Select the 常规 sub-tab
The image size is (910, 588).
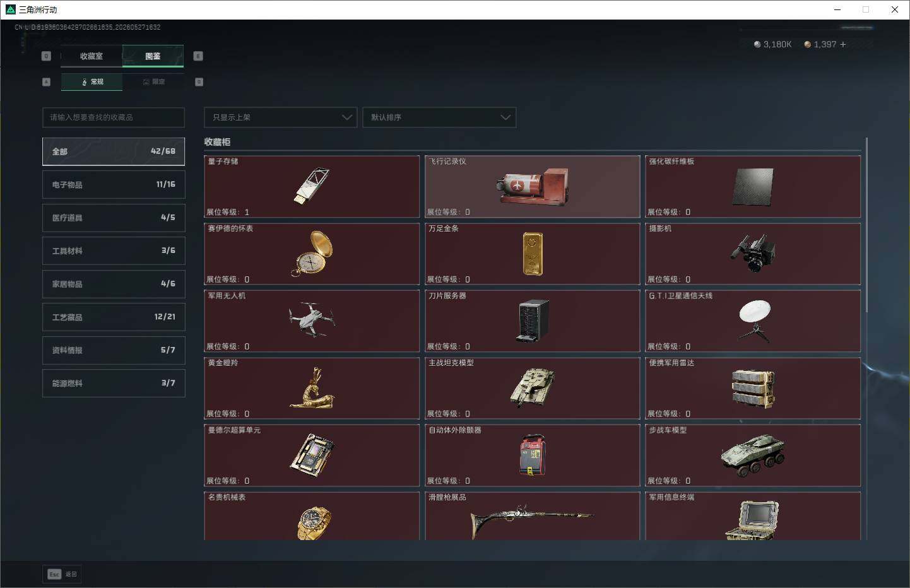pyautogui.click(x=92, y=82)
